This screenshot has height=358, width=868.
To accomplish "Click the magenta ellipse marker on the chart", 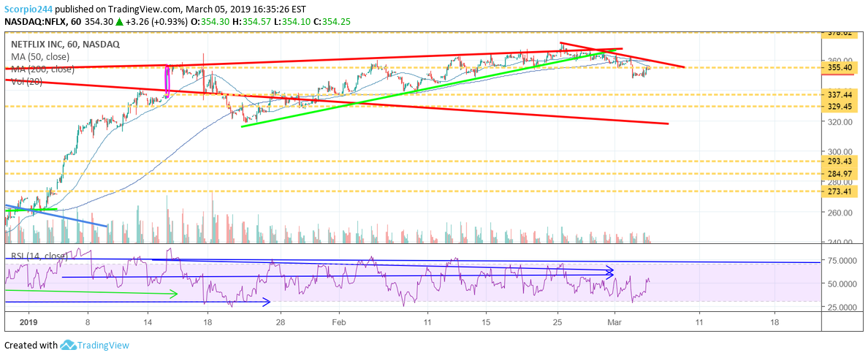I will (168, 80).
